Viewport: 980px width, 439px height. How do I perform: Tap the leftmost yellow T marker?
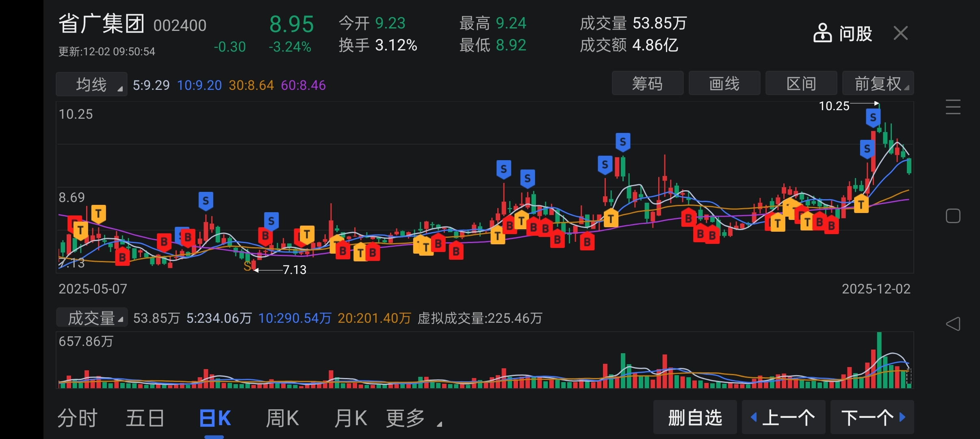(80, 230)
